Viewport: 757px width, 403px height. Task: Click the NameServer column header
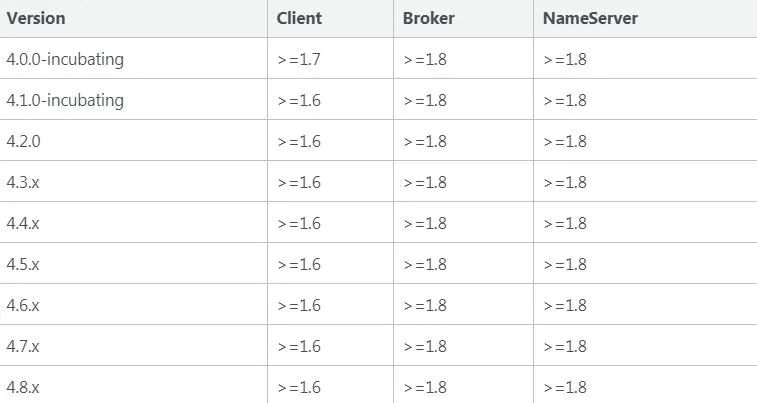590,18
